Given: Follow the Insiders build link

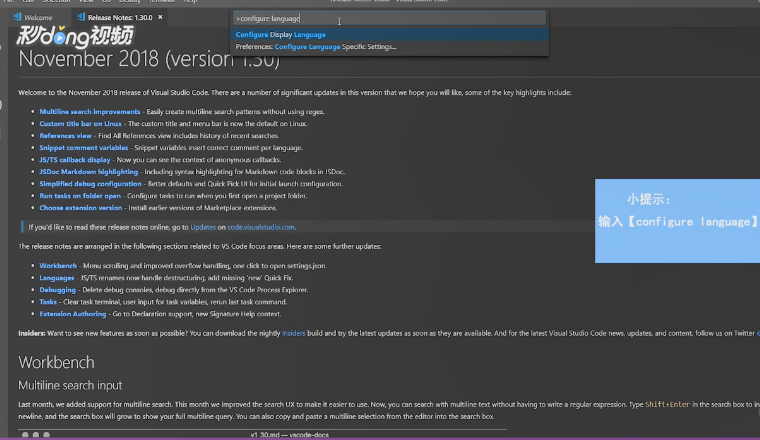Looking at the screenshot, I should point(294,333).
